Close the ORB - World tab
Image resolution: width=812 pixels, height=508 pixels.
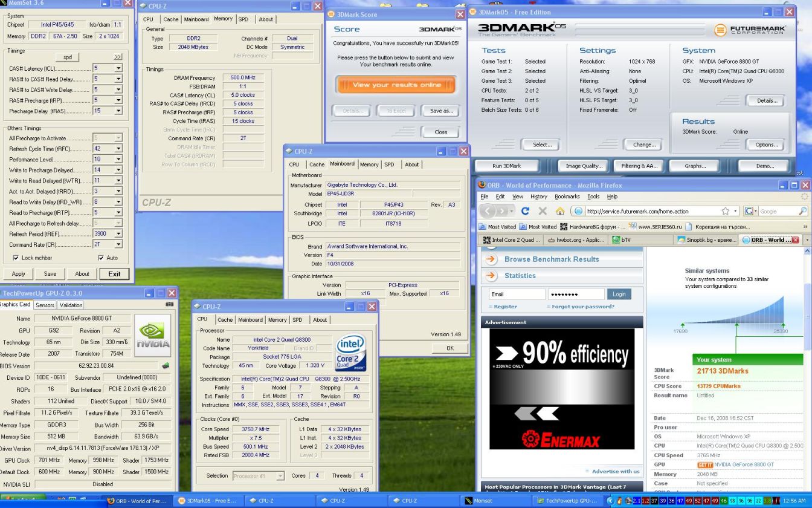click(795, 240)
